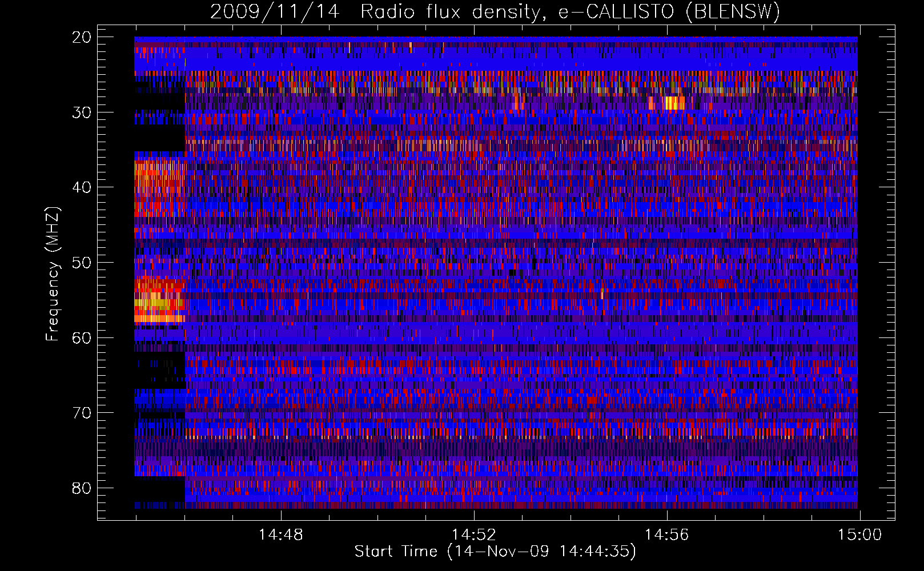Click the 14:56 time tick label
Screen dimensions: 924x571
(667, 535)
